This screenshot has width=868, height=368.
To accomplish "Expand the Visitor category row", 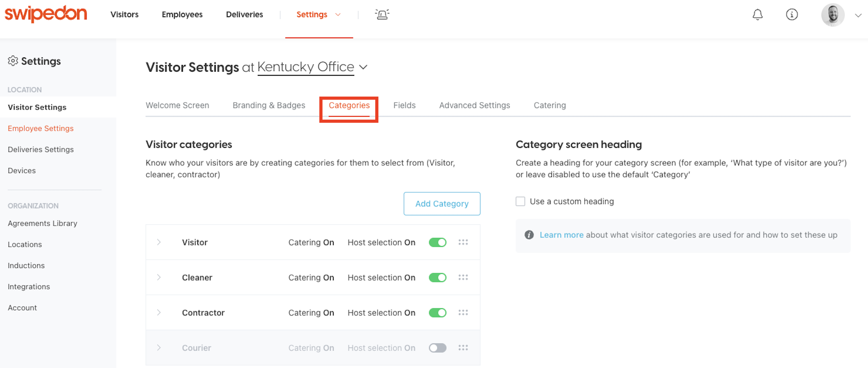I will click(159, 242).
